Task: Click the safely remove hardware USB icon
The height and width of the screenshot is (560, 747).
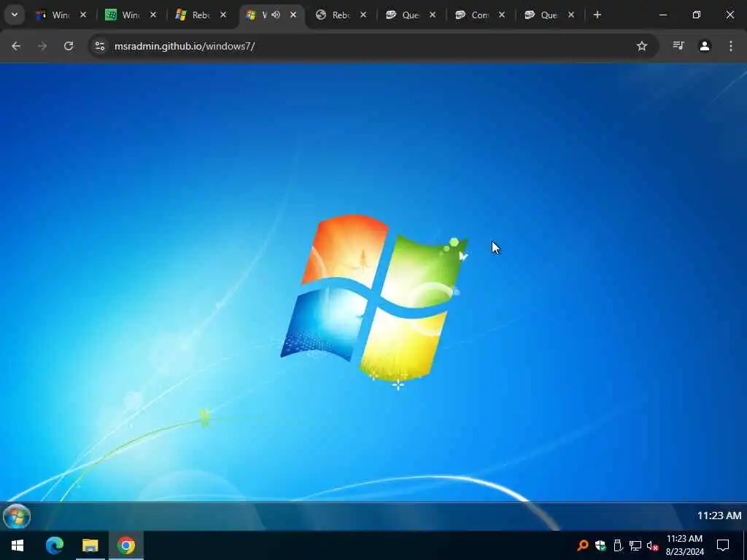Action: [618, 545]
